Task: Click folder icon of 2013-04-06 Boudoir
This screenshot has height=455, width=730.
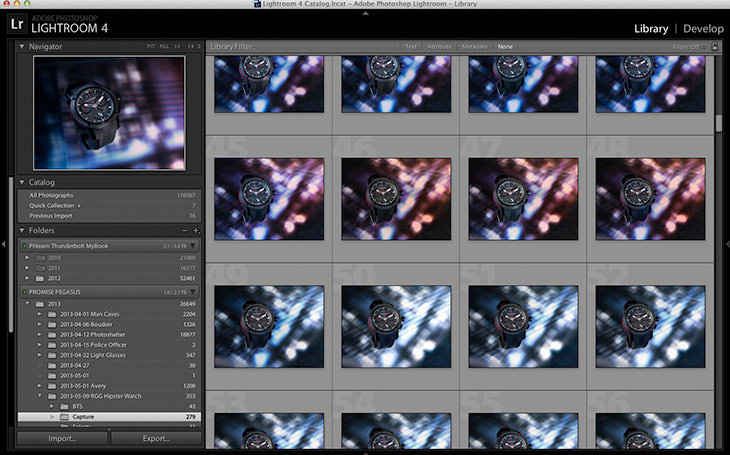Action: 52,324
